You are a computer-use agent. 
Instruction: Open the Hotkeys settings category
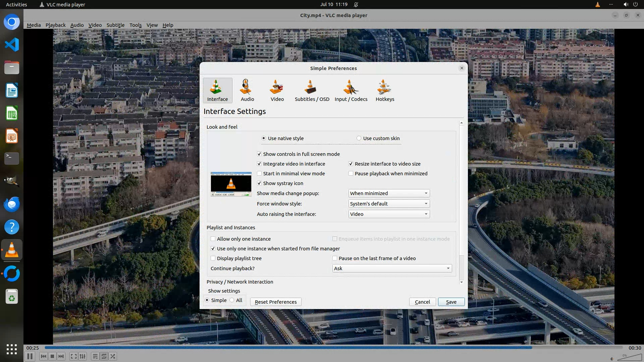point(385,90)
